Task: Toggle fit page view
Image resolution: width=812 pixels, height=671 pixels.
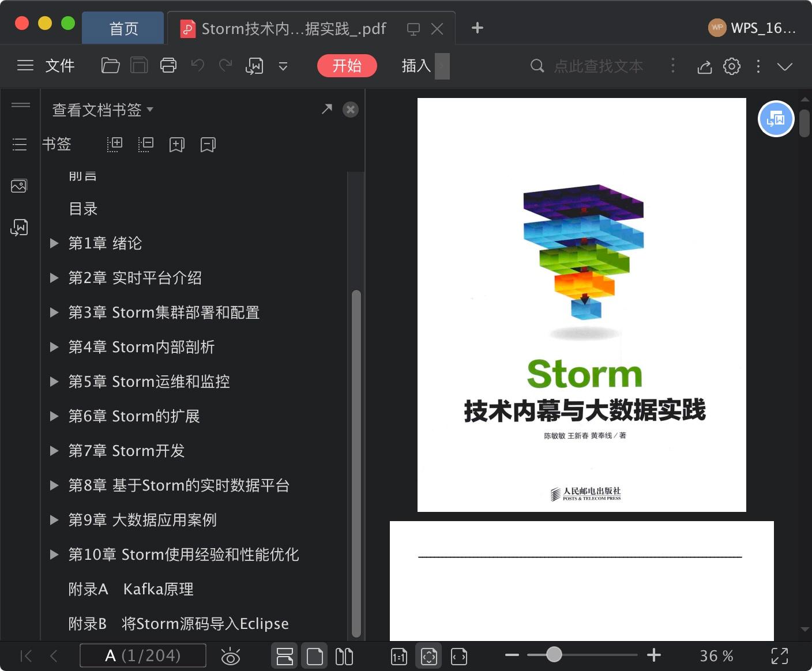Action: [x=428, y=656]
